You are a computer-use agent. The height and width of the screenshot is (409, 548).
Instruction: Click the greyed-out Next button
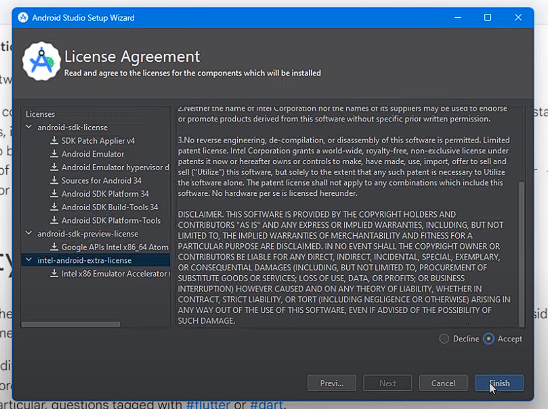click(x=388, y=383)
